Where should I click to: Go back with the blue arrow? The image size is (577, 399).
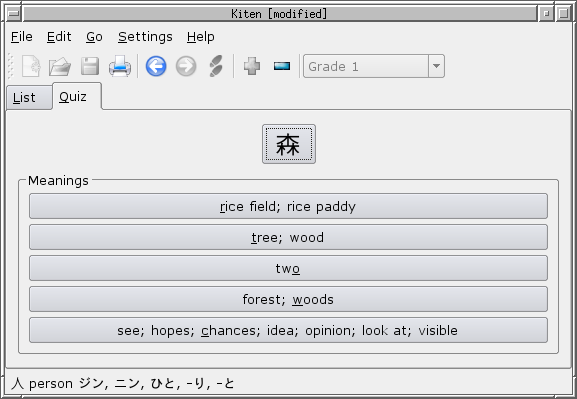(156, 66)
